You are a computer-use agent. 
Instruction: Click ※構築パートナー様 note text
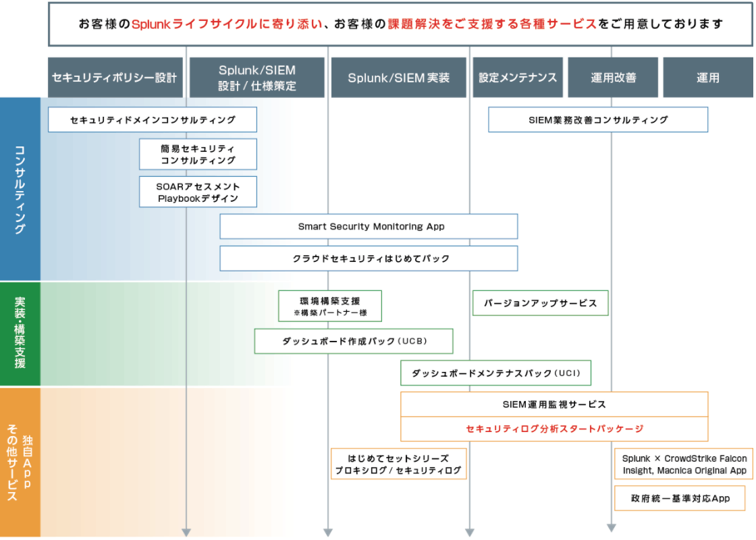pyautogui.click(x=330, y=313)
